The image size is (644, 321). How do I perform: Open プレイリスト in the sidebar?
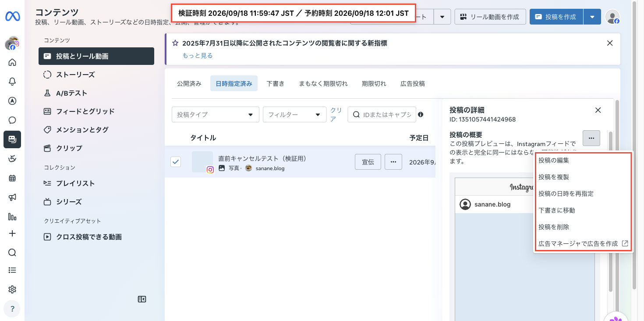[96, 183]
